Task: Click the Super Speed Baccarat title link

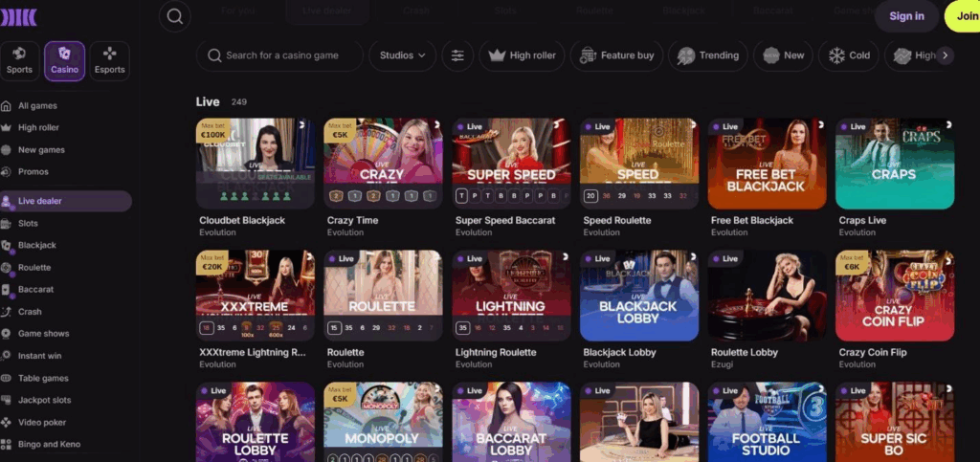Action: pos(505,220)
